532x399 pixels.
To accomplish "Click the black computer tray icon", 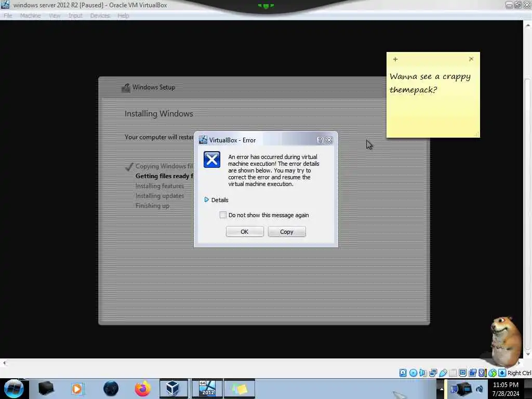I will click(464, 389).
